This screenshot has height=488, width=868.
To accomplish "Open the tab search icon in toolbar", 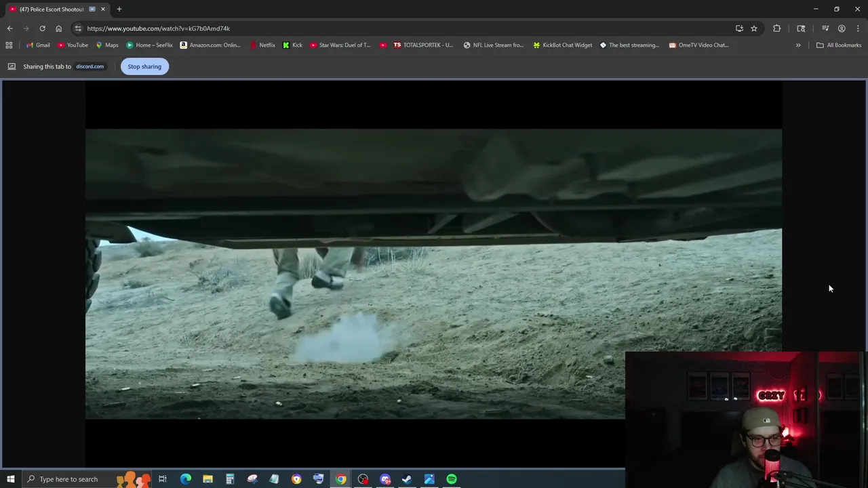I will point(801,28).
